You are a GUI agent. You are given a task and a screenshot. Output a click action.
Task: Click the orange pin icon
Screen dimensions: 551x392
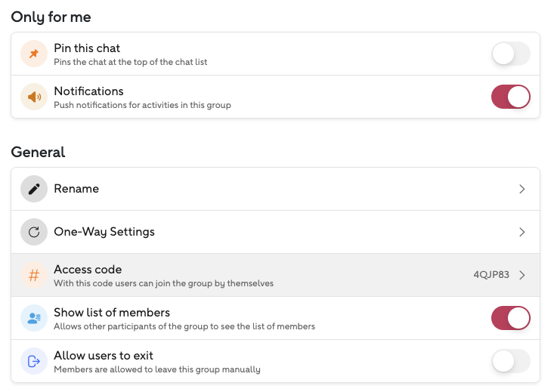tap(33, 54)
